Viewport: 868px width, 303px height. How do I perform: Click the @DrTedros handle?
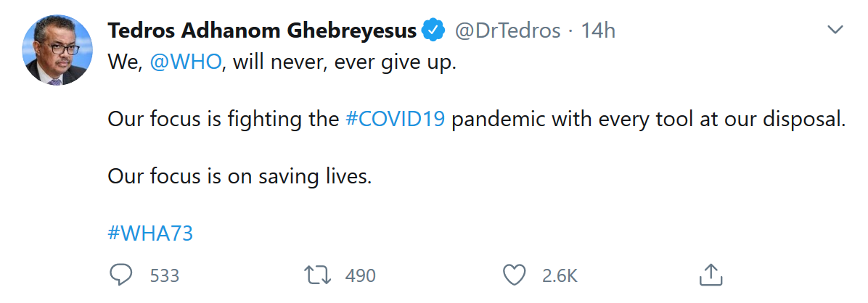507,30
